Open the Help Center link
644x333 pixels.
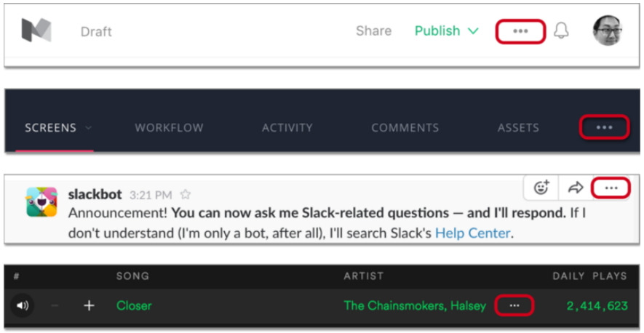473,233
